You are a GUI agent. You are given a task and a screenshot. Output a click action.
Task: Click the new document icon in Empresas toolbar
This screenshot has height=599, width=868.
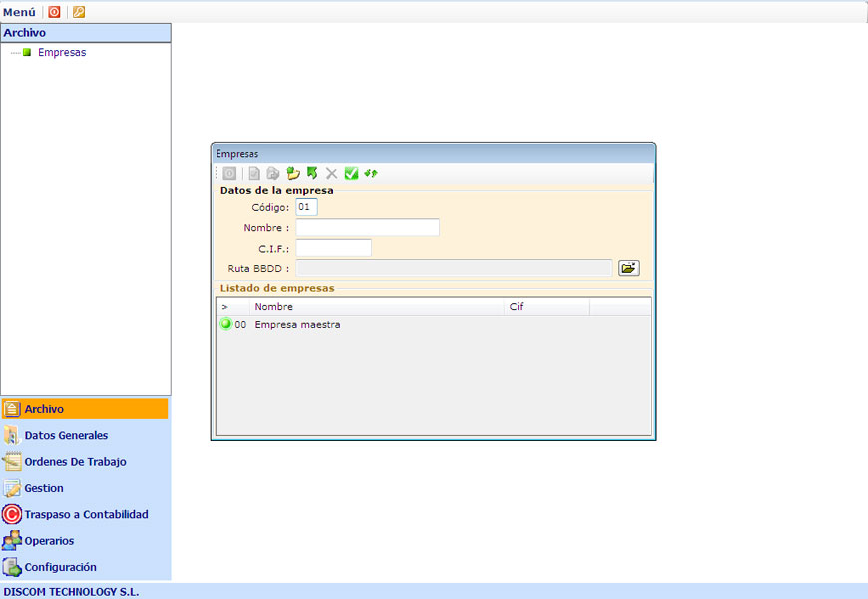(254, 174)
